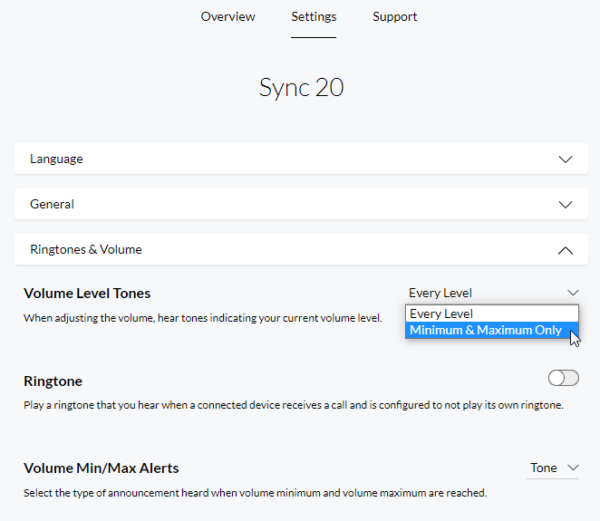Screen dimensions: 600x521
Task: Click the 'Sync 20' device title
Action: pos(301,87)
